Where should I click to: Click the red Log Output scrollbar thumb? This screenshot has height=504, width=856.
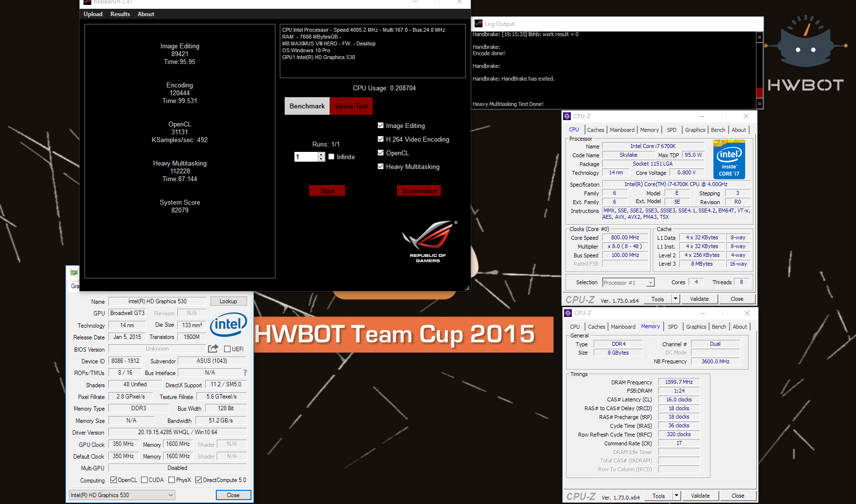click(759, 92)
